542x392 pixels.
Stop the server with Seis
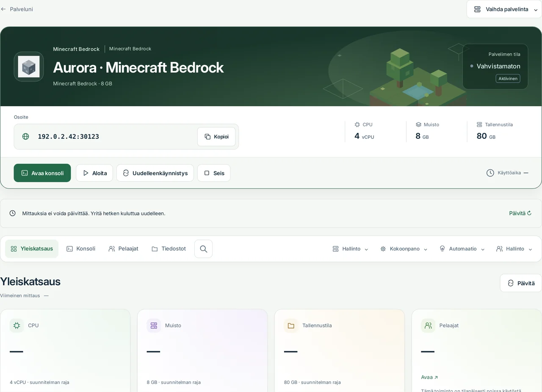[214, 173]
